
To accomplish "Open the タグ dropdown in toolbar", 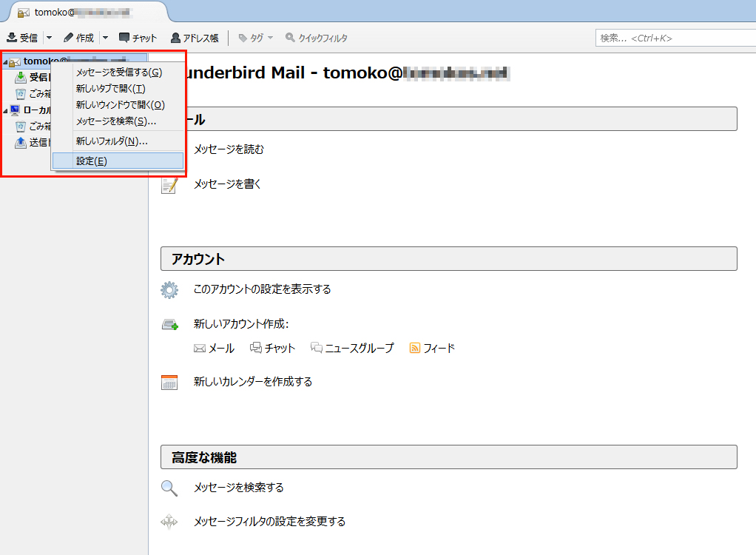I will 256,38.
